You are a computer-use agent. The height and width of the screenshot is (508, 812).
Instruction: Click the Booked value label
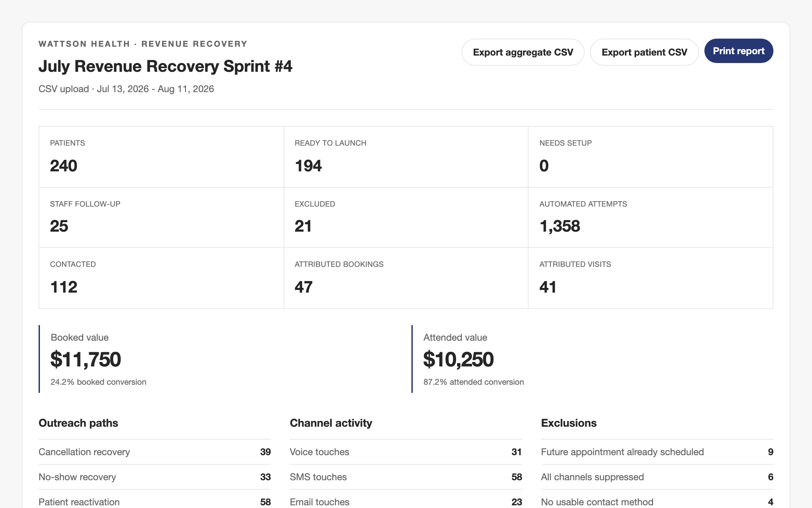click(x=80, y=337)
